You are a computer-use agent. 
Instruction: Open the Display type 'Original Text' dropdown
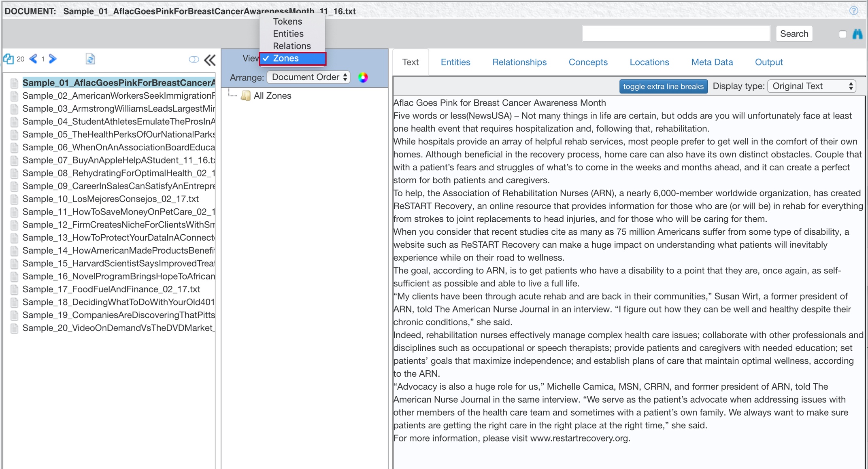point(812,86)
